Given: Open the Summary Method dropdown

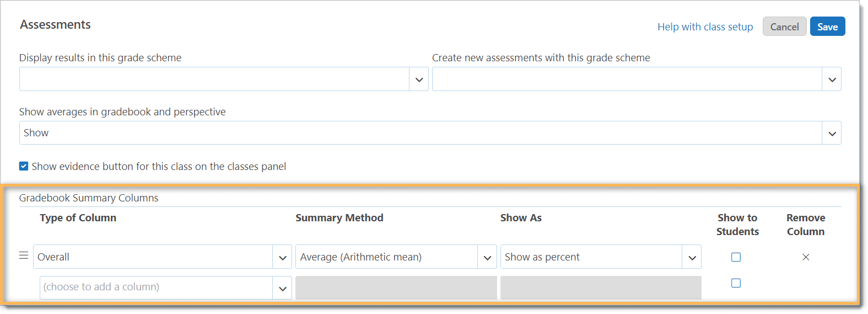Looking at the screenshot, I should [x=387, y=257].
